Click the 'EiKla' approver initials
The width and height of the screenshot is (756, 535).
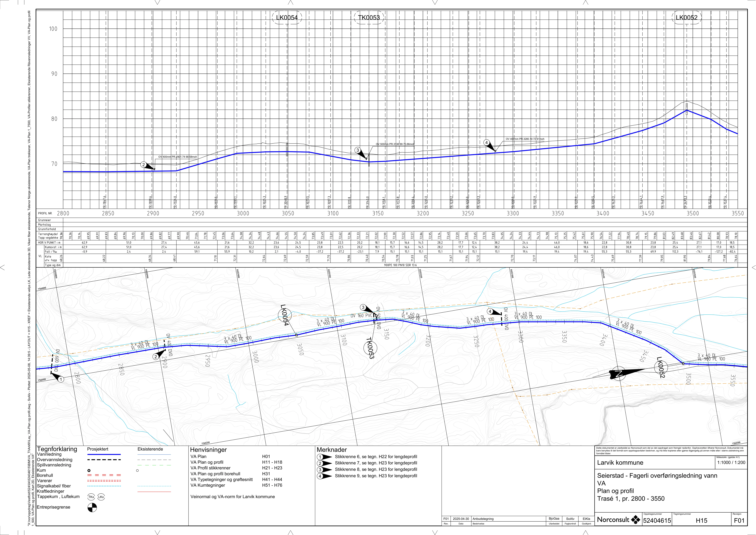coord(586,519)
